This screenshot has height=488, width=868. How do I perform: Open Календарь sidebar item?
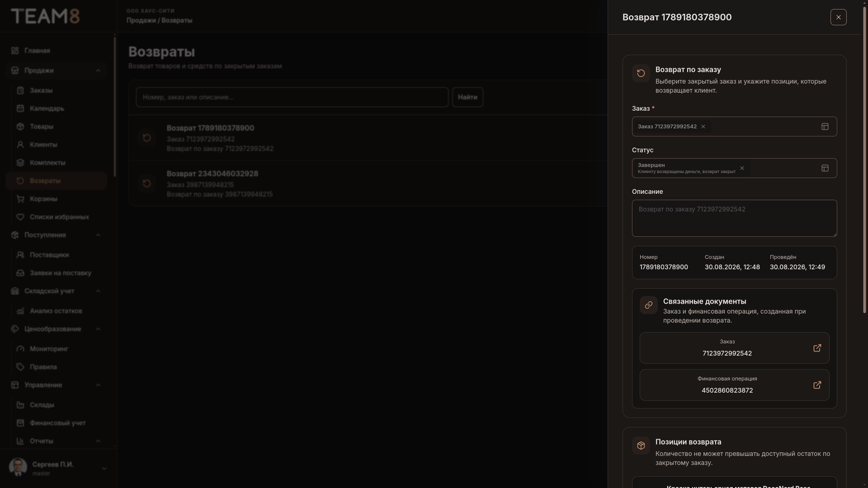click(x=56, y=108)
